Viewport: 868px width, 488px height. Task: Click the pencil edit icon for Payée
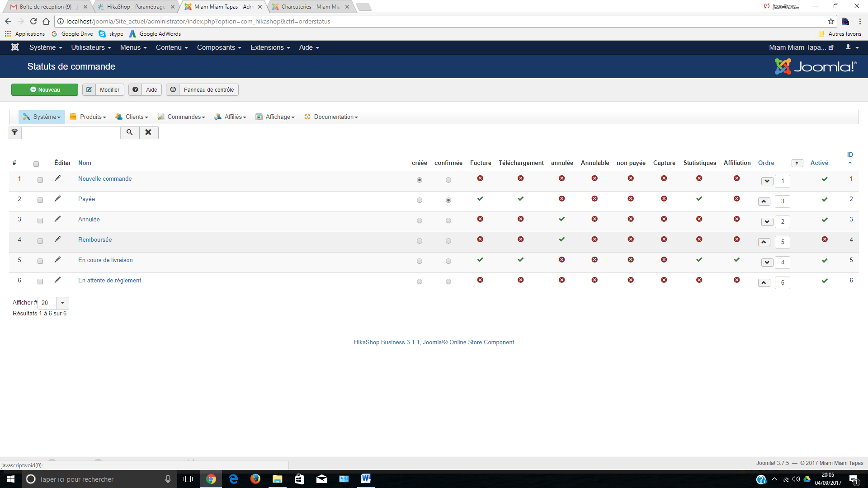57,199
